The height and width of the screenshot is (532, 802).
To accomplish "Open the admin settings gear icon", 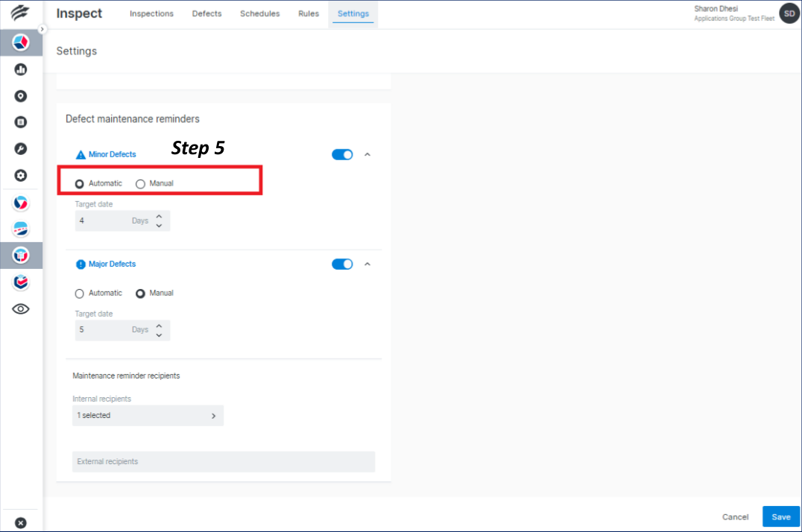I will coord(20,175).
